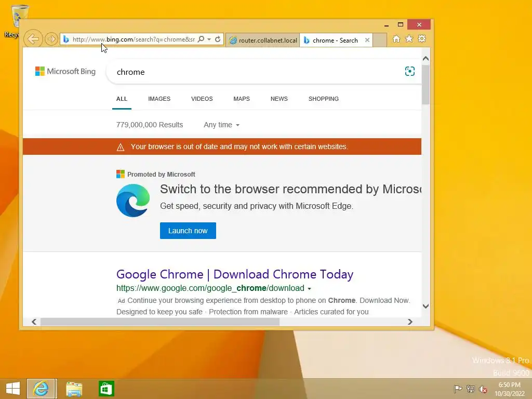
Task: Click the Bing favicon in address bar
Action: (x=66, y=39)
